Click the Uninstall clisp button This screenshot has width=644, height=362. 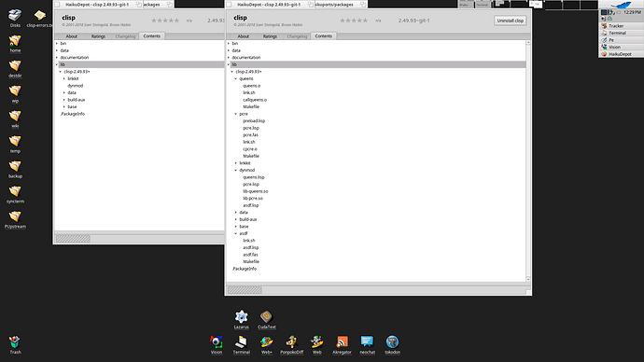[511, 21]
